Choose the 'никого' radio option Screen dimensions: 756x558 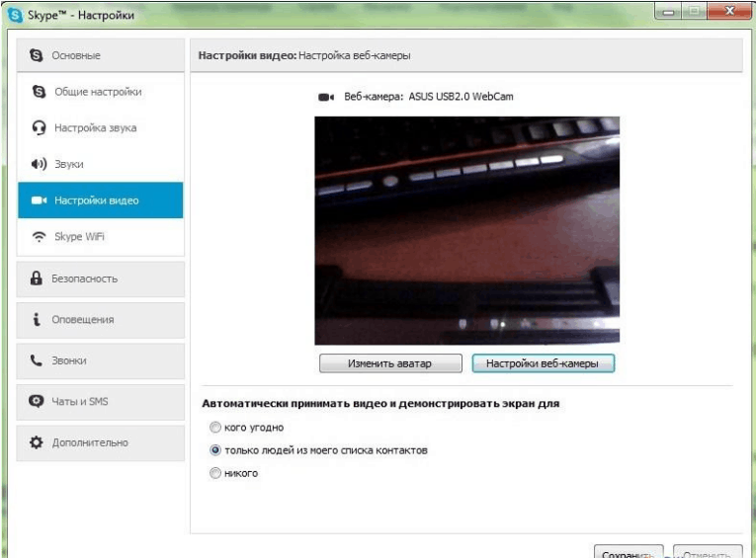216,473
